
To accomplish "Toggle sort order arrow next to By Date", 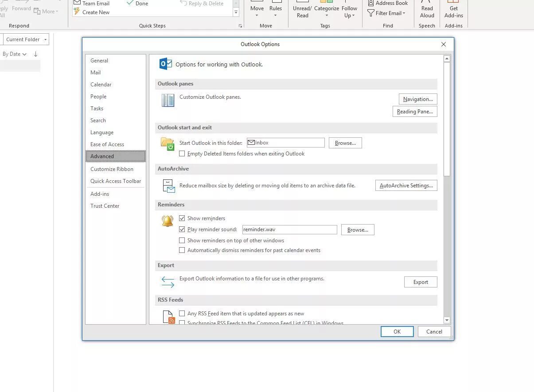I will coord(36,54).
